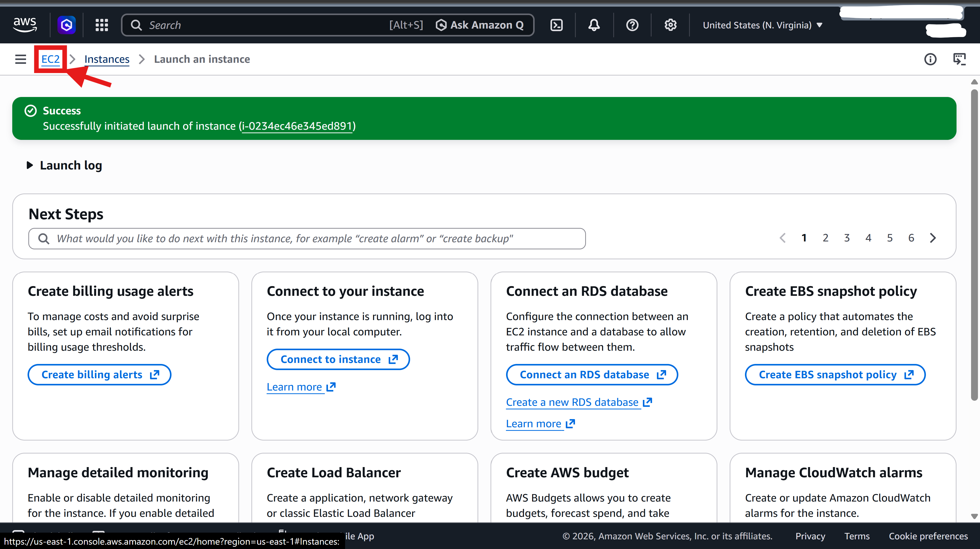Go to Next Steps page 3
The width and height of the screenshot is (980, 549).
(847, 238)
